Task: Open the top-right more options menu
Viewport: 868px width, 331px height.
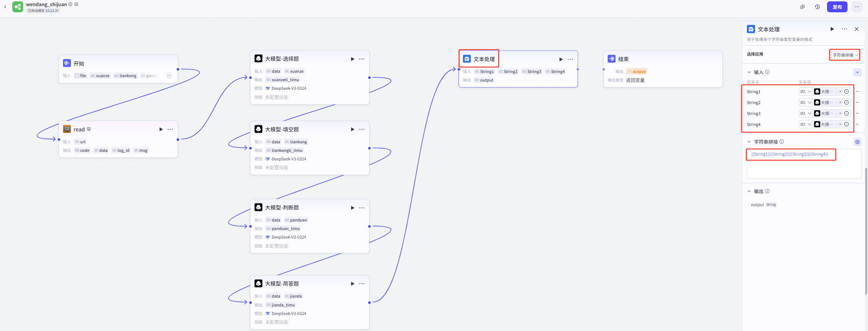Action: [x=857, y=7]
